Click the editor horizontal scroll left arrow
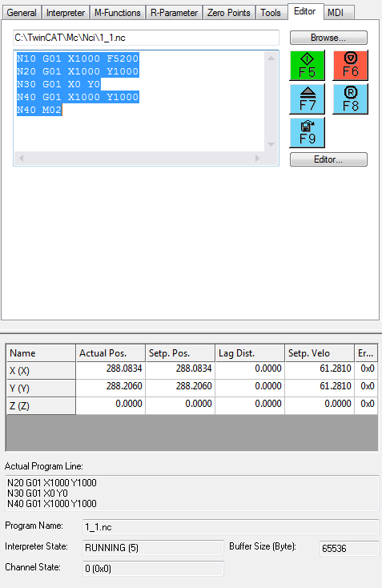The width and height of the screenshot is (382, 588). 22,159
